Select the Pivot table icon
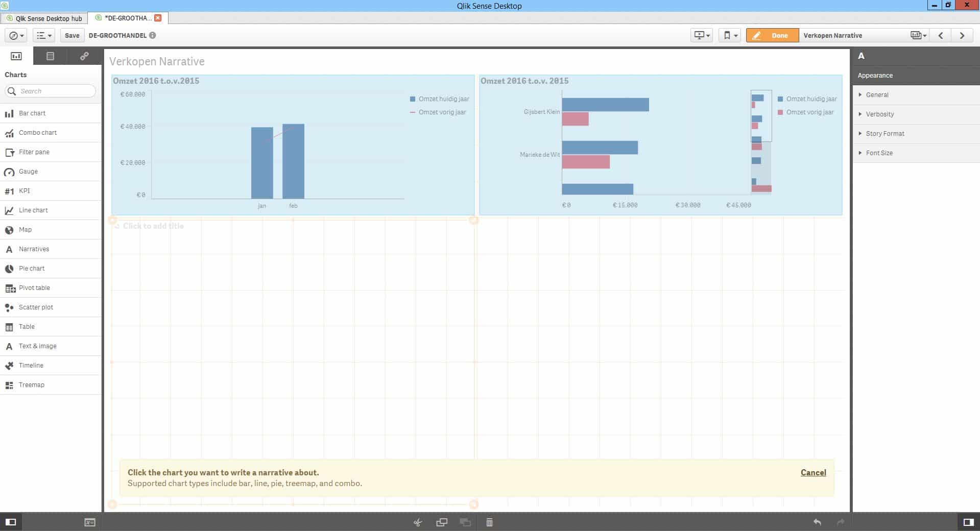980x531 pixels. (x=10, y=288)
